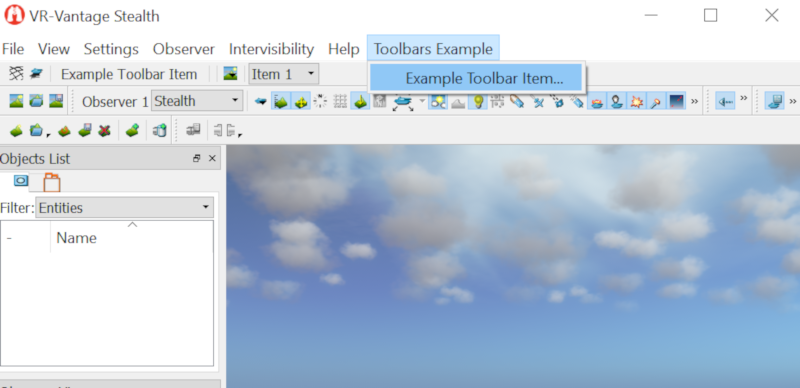800x388 pixels.
Task: Toggle the burning ship icon
Action: click(596, 101)
